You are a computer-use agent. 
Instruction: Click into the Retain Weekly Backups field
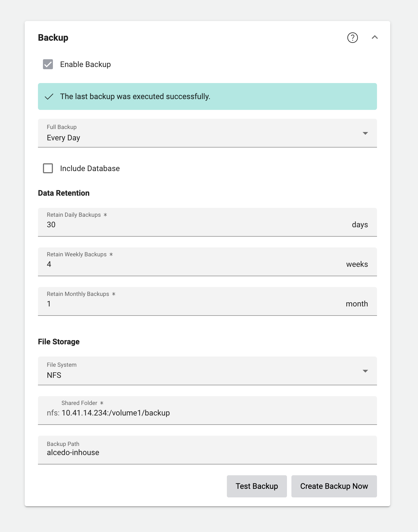pyautogui.click(x=194, y=264)
